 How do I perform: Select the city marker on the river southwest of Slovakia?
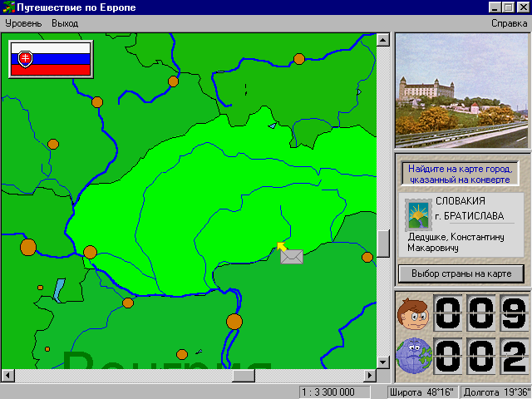point(128,303)
